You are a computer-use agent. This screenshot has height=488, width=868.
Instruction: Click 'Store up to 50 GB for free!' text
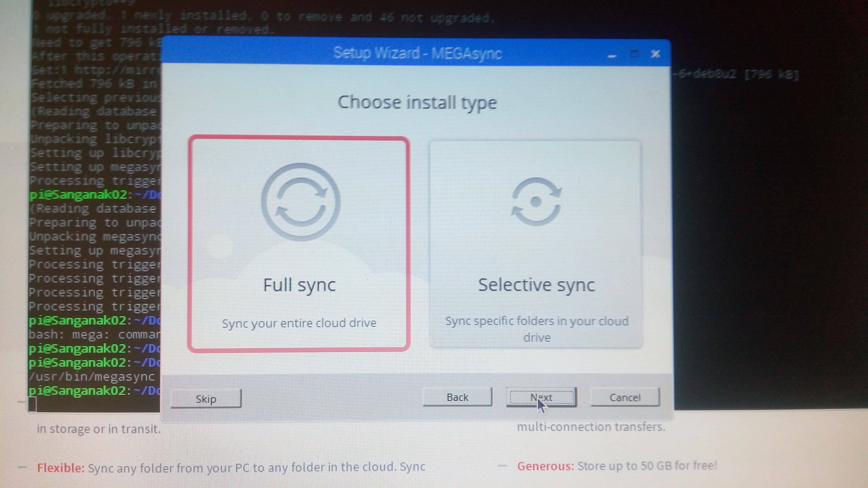point(647,466)
